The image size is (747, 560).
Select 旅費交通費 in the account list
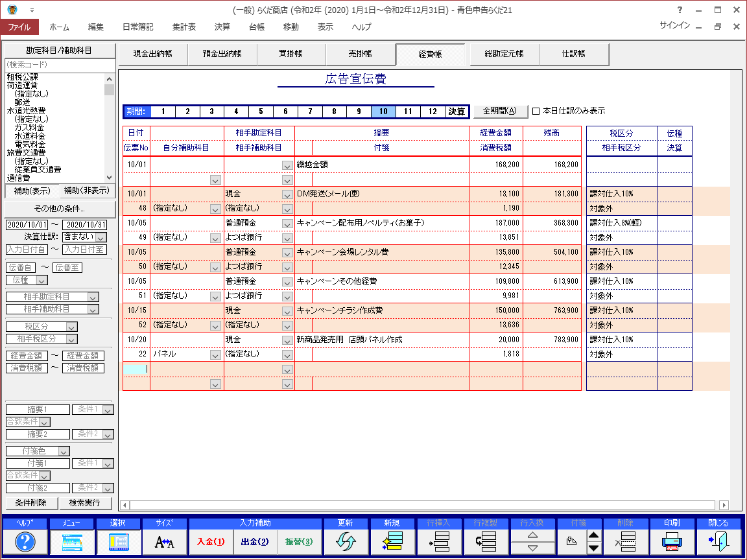[x=26, y=153]
